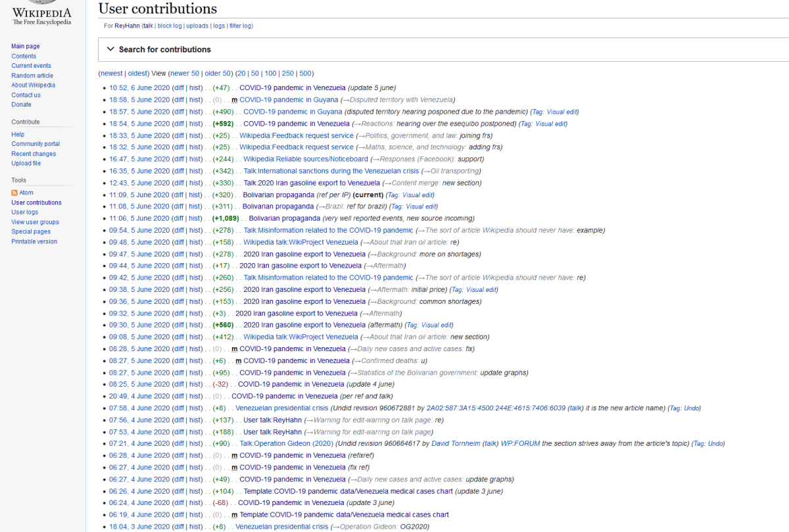The width and height of the screenshot is (789, 532).
Task: Open User contributions tool link
Action: pos(36,203)
